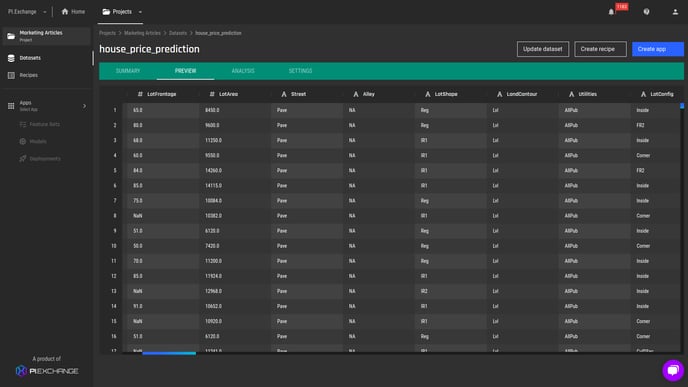This screenshot has height=387, width=688.
Task: Open the help question mark icon
Action: [x=646, y=12]
